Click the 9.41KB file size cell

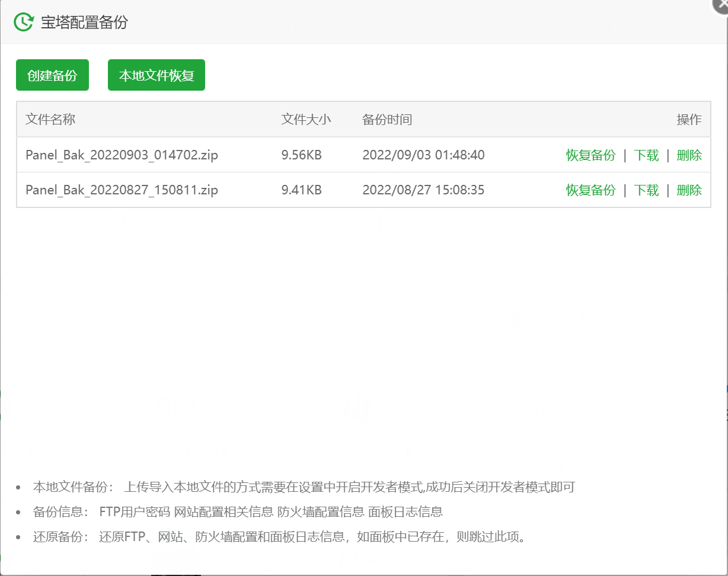(x=301, y=190)
